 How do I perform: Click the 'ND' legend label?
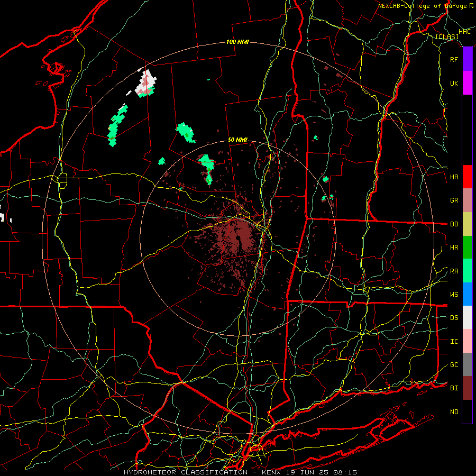(454, 412)
